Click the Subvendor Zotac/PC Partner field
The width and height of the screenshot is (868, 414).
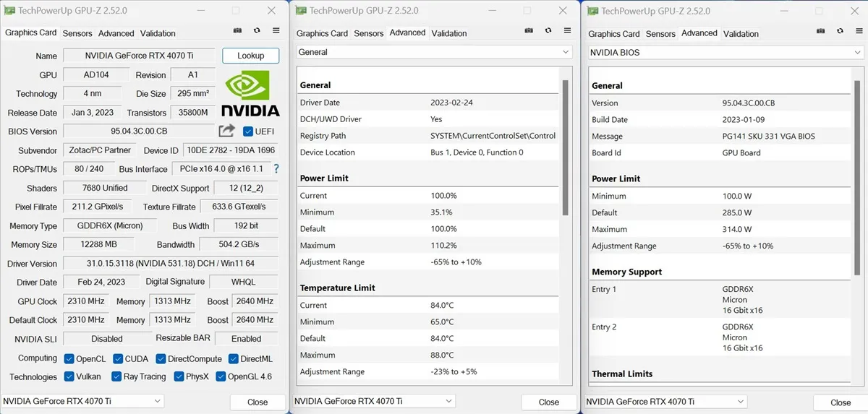click(100, 150)
